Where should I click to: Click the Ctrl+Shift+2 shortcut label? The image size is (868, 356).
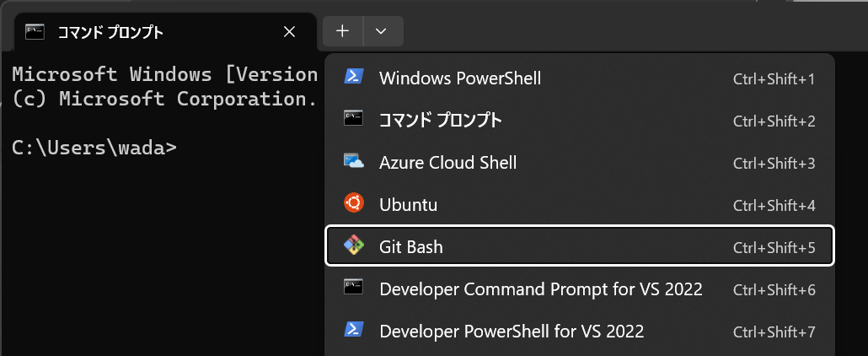(x=774, y=121)
